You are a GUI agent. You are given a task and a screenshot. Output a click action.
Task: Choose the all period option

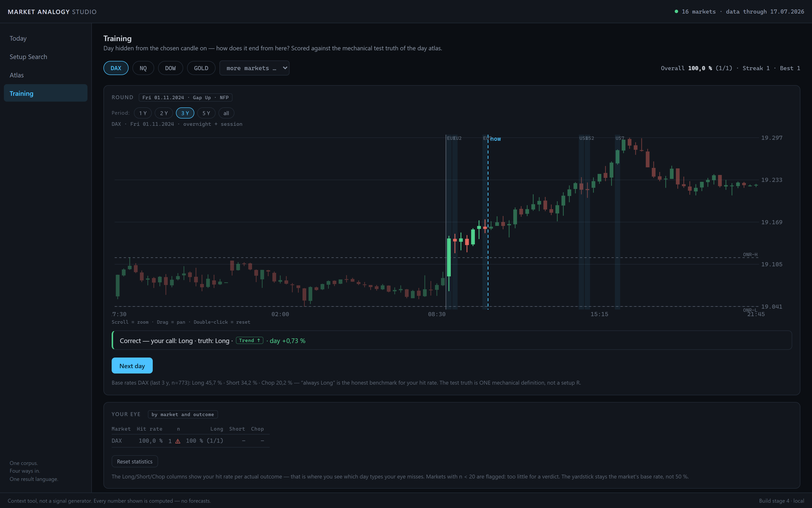pos(226,113)
